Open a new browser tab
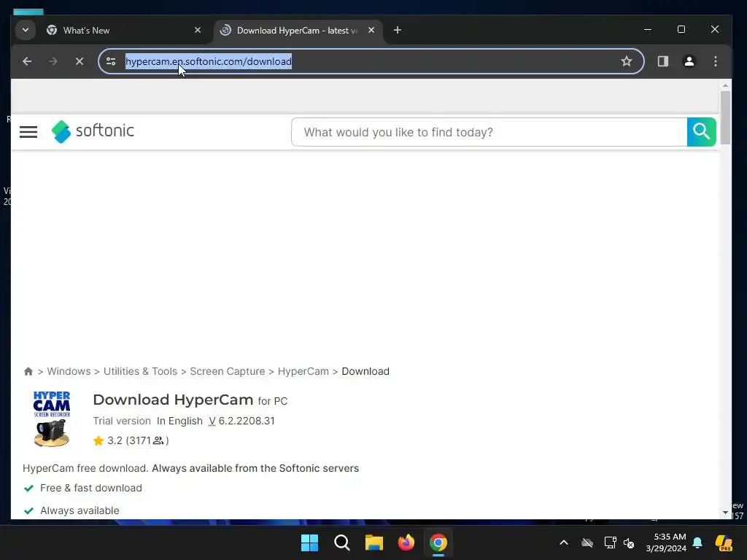 click(x=398, y=30)
